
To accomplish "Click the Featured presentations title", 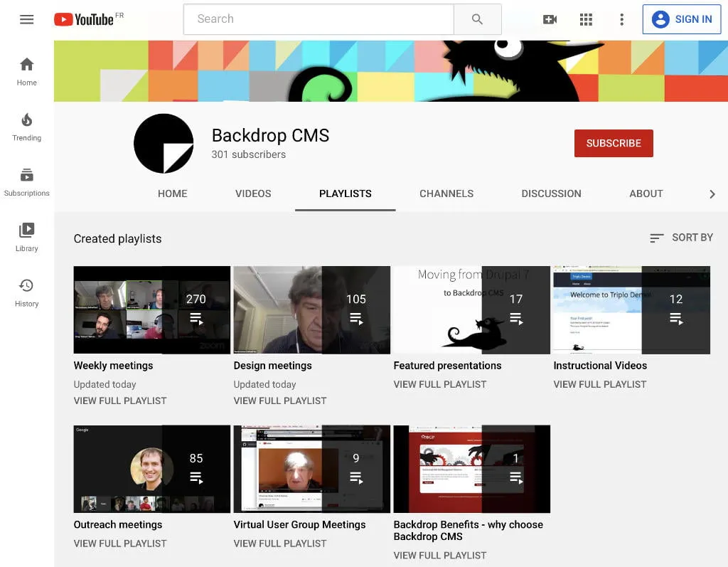I will point(447,366).
